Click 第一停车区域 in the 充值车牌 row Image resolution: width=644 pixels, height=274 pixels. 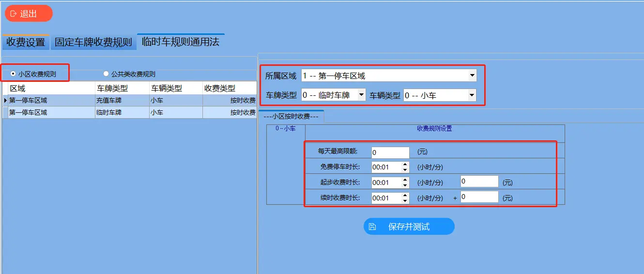pos(52,100)
